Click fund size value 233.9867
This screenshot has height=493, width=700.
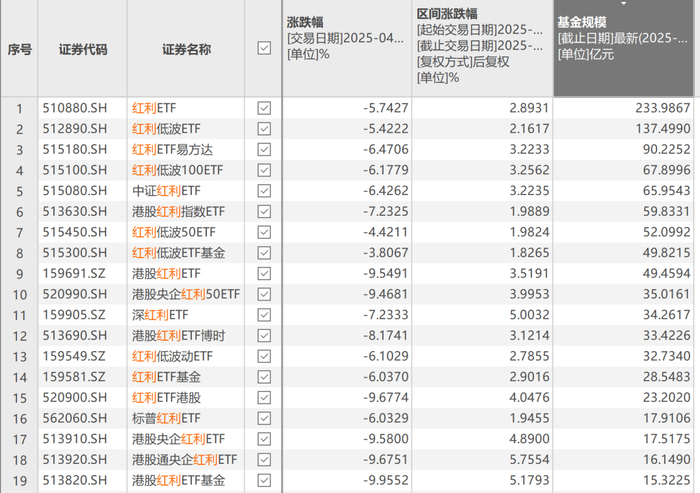[x=663, y=108]
